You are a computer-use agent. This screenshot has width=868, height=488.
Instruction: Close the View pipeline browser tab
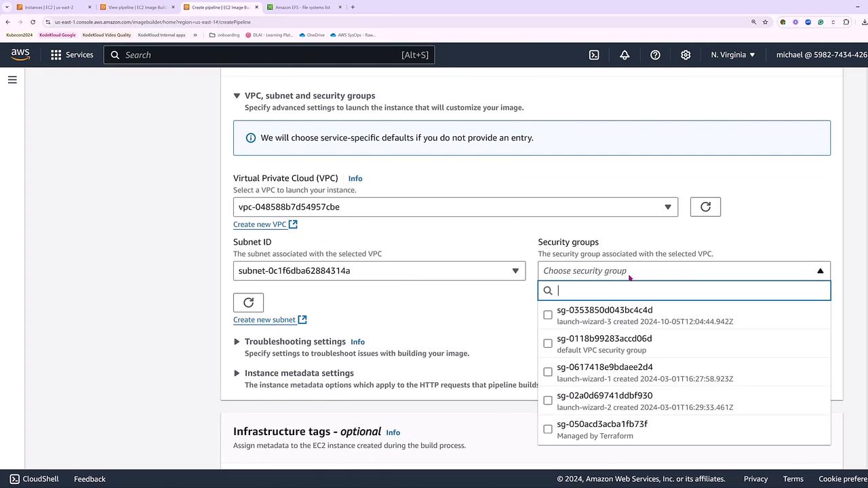[x=173, y=7]
